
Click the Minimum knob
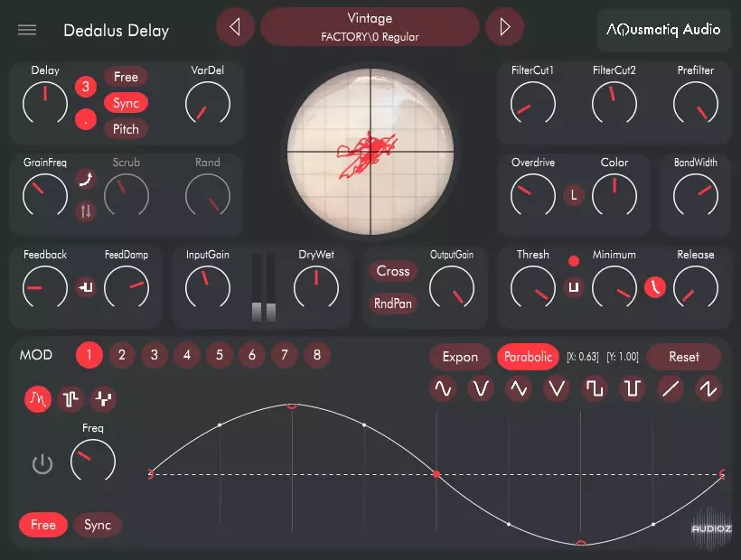click(x=614, y=287)
